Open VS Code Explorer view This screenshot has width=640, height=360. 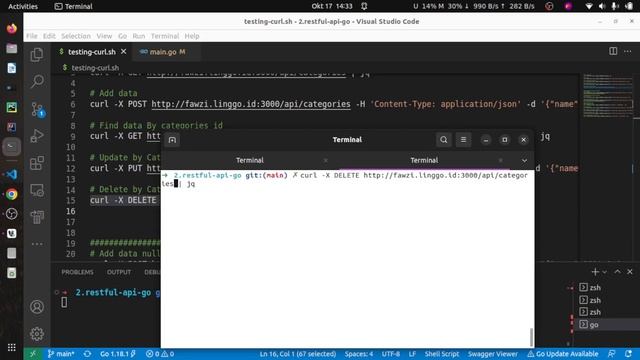pyautogui.click(x=37, y=54)
